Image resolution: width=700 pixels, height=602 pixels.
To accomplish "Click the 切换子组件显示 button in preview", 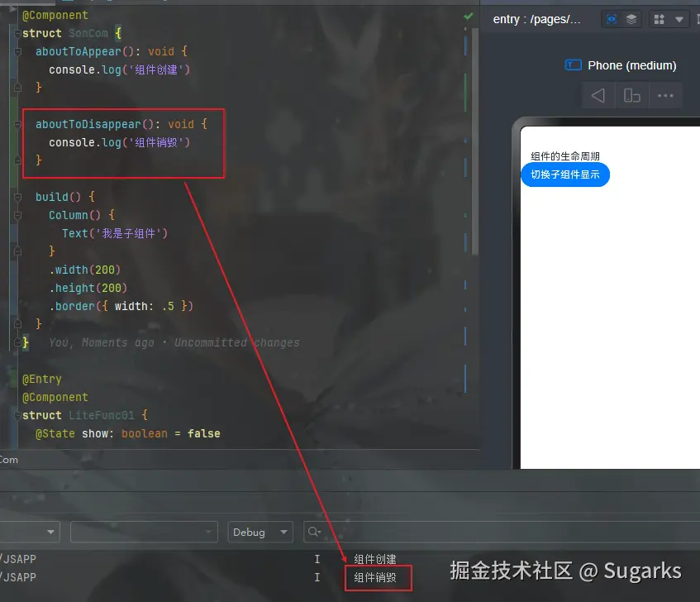I will pyautogui.click(x=564, y=174).
